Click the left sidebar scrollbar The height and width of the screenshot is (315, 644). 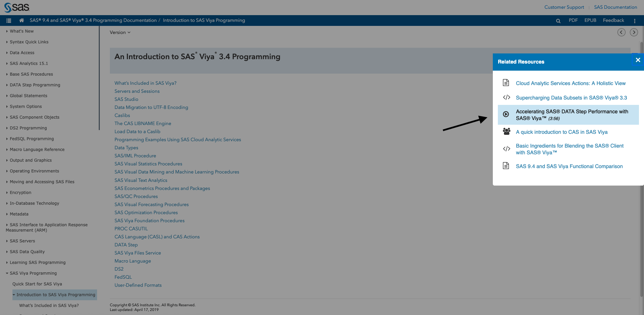pyautogui.click(x=99, y=78)
